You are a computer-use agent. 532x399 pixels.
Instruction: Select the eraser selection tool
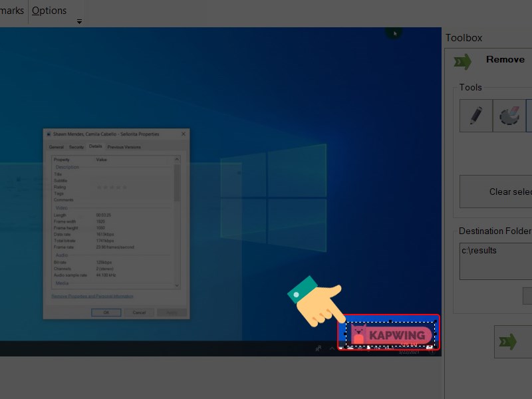click(x=509, y=116)
